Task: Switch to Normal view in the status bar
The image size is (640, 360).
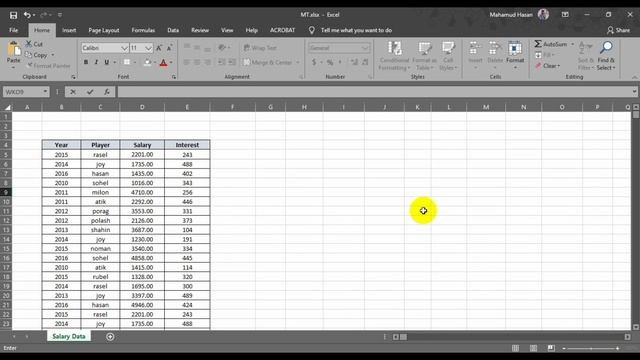Action: point(516,348)
